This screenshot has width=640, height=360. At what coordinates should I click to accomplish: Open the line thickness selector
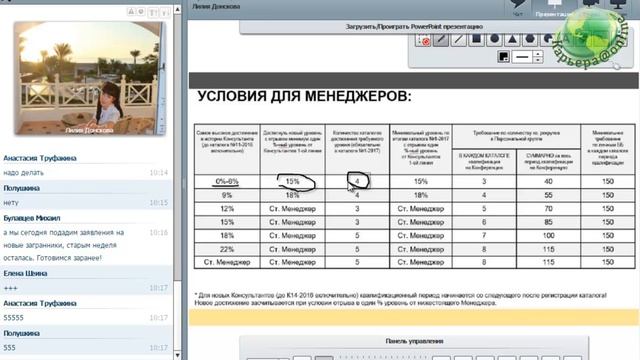[x=522, y=57]
